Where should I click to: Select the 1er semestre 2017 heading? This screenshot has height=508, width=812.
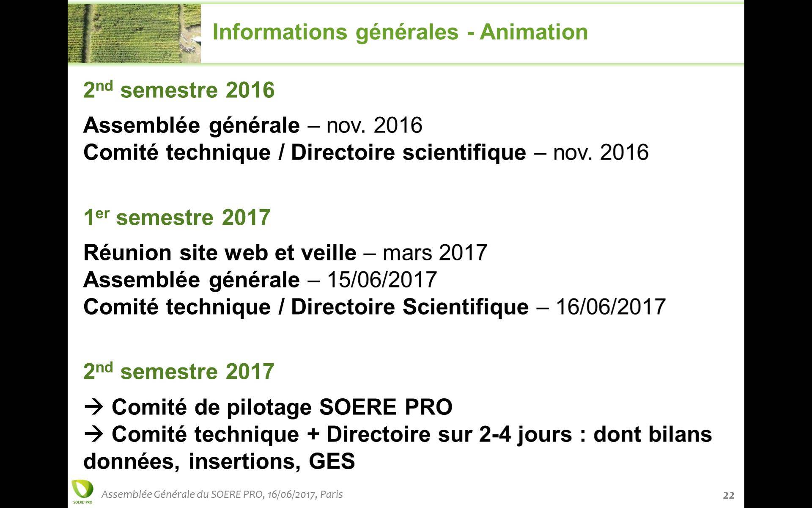(177, 217)
